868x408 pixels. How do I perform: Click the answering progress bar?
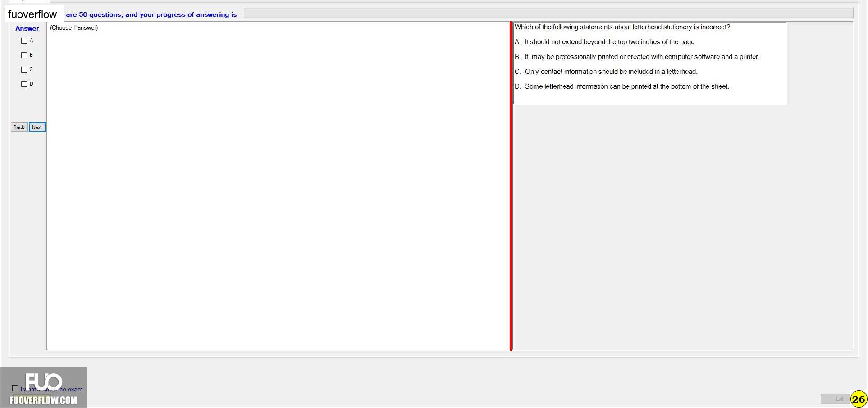pos(548,13)
